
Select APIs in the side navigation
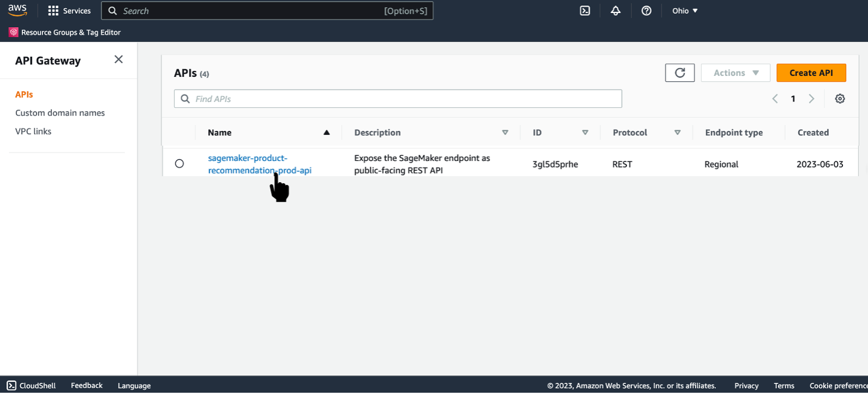click(24, 94)
